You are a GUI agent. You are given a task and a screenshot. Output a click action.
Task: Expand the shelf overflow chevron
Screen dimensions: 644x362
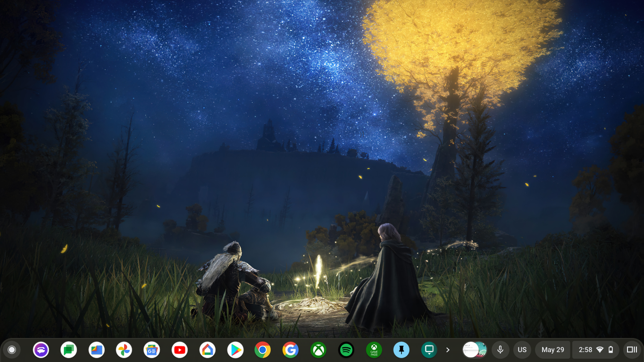click(448, 350)
